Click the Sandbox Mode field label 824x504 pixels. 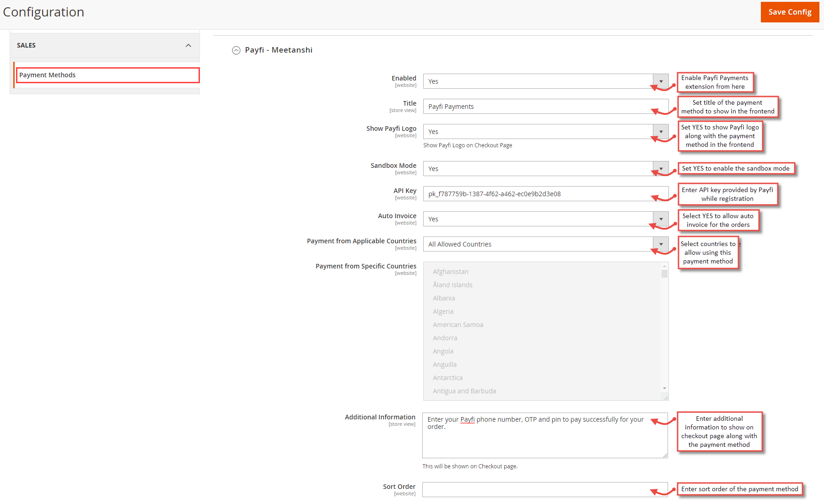pyautogui.click(x=393, y=166)
